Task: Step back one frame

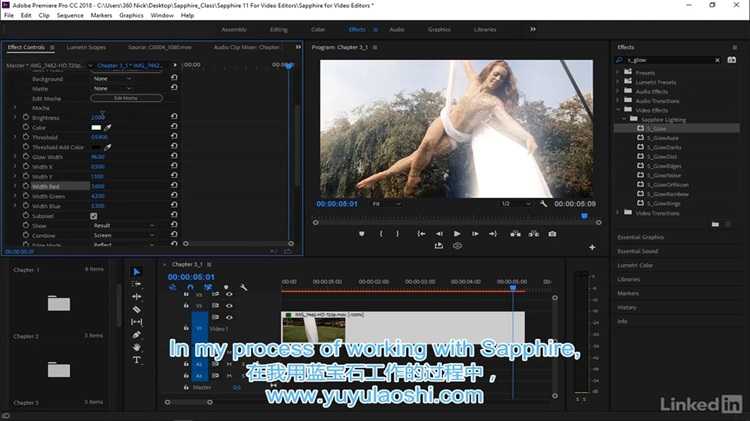Action: pos(439,234)
